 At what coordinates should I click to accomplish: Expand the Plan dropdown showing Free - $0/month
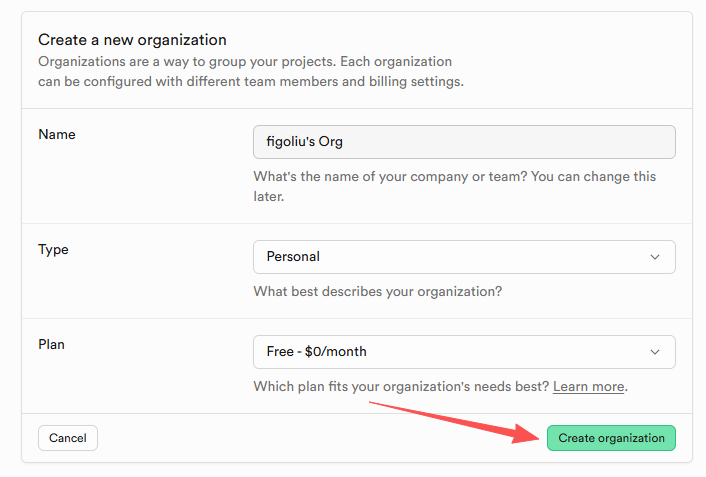(x=464, y=352)
